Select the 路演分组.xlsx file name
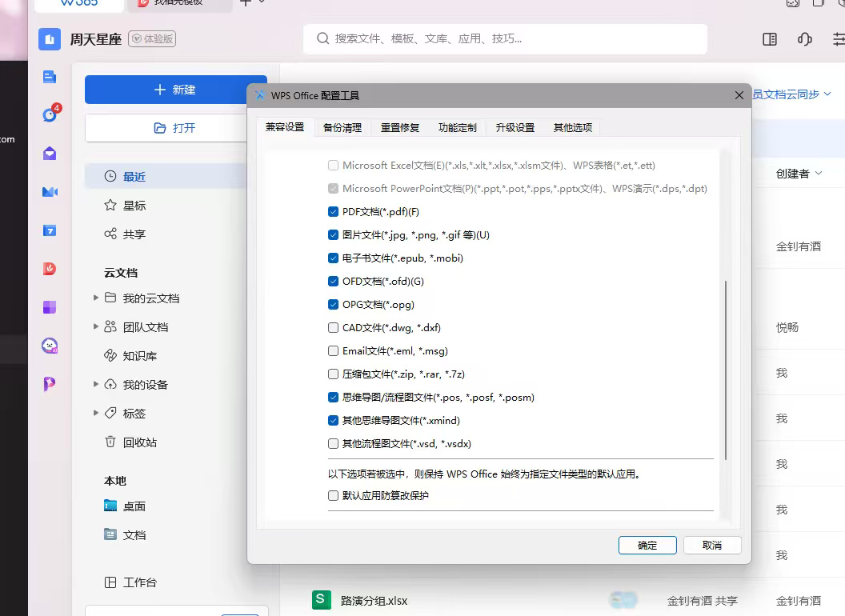Viewport: 845px width, 616px height. tap(374, 600)
